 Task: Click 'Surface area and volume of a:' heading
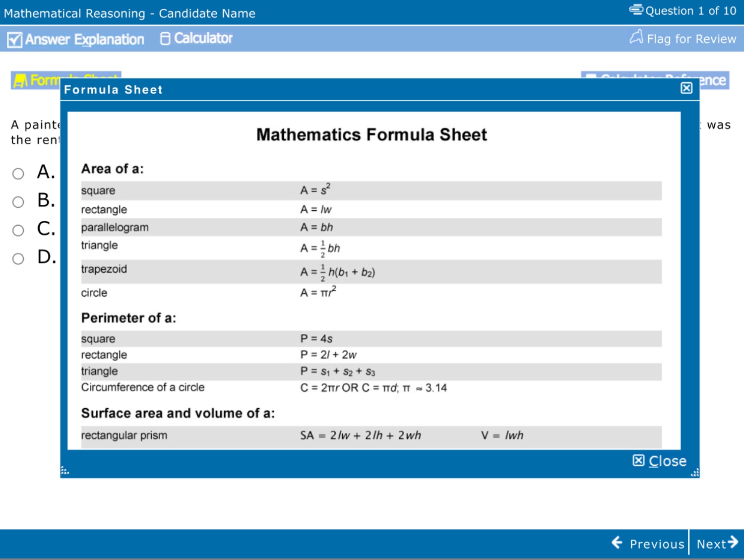[178, 413]
